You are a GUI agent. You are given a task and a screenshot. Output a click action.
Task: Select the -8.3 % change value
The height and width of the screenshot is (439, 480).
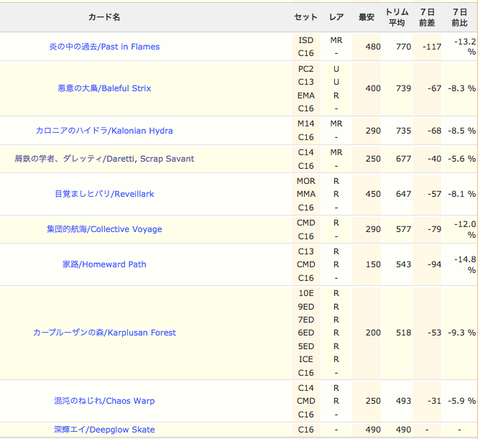pos(462,88)
